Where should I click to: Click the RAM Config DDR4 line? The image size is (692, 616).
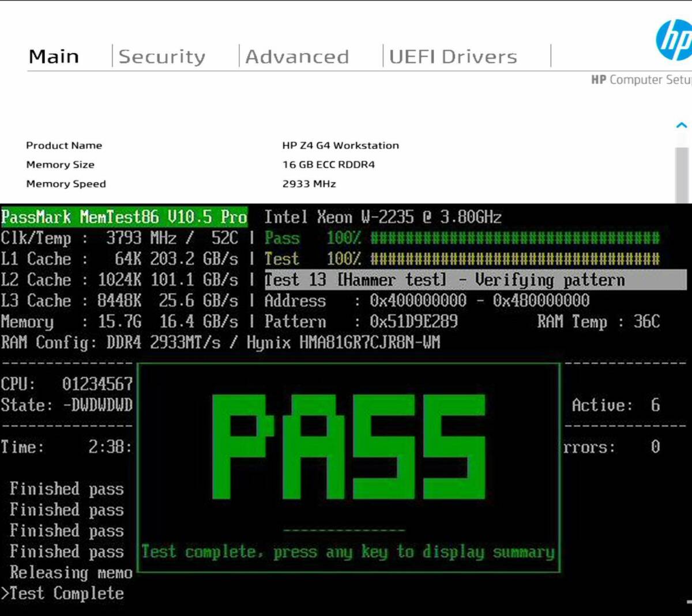click(x=220, y=343)
